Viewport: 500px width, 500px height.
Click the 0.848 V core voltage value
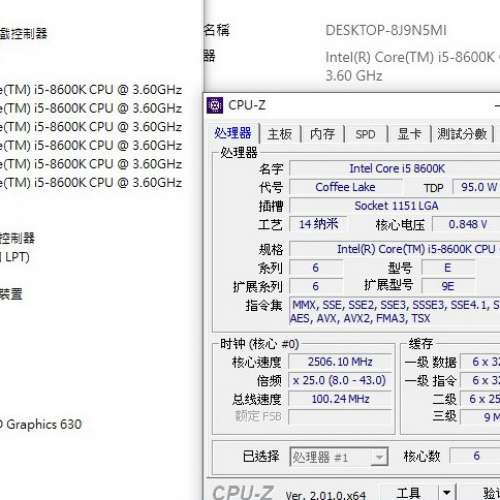[x=467, y=224]
